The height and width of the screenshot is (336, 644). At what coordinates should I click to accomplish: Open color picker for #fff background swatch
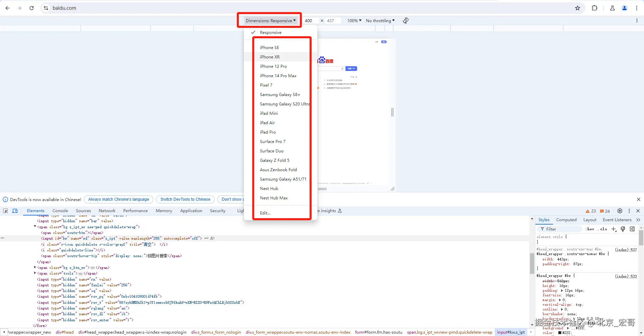tap(573, 328)
